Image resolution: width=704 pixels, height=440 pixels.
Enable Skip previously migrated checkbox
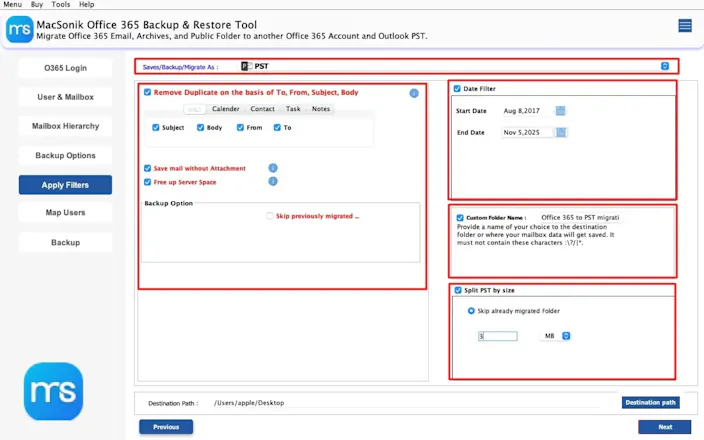tap(269, 216)
